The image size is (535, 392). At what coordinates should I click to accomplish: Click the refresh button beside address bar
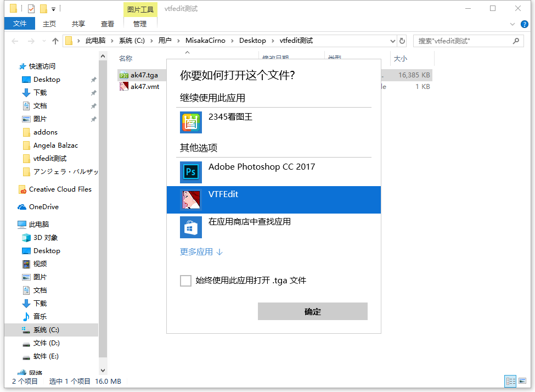tap(402, 41)
